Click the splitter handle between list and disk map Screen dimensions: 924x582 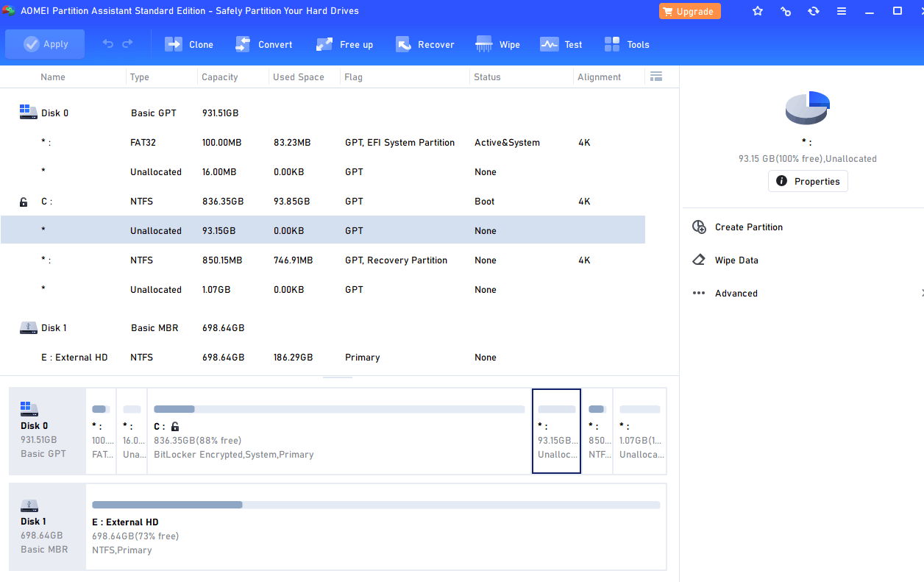coord(338,377)
